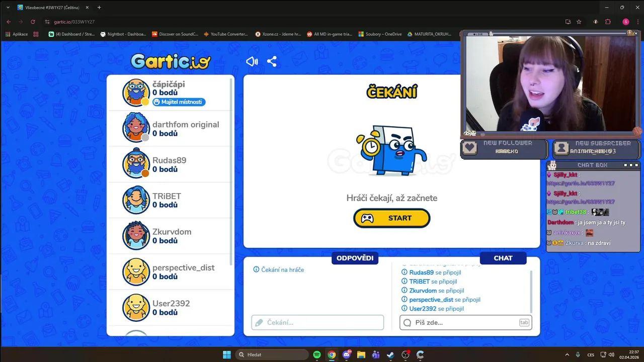Viewport: 644px width, 362px height.
Task: Open the clock showing 22:37
Action: 629,354
